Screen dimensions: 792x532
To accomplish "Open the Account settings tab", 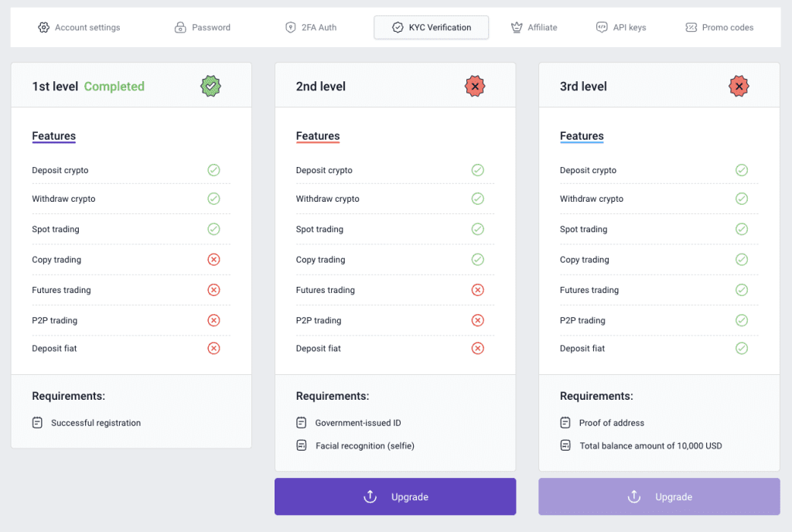I will point(79,28).
